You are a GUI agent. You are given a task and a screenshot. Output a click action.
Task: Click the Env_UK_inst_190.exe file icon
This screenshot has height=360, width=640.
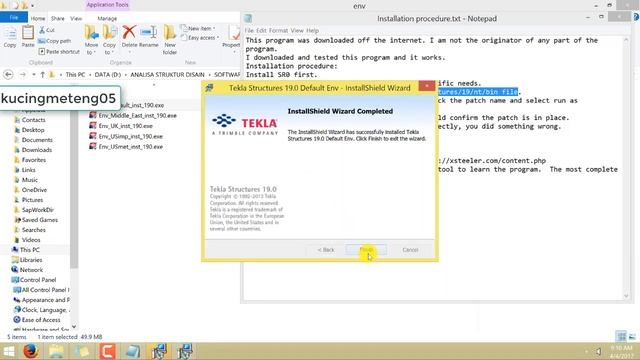[93, 126]
